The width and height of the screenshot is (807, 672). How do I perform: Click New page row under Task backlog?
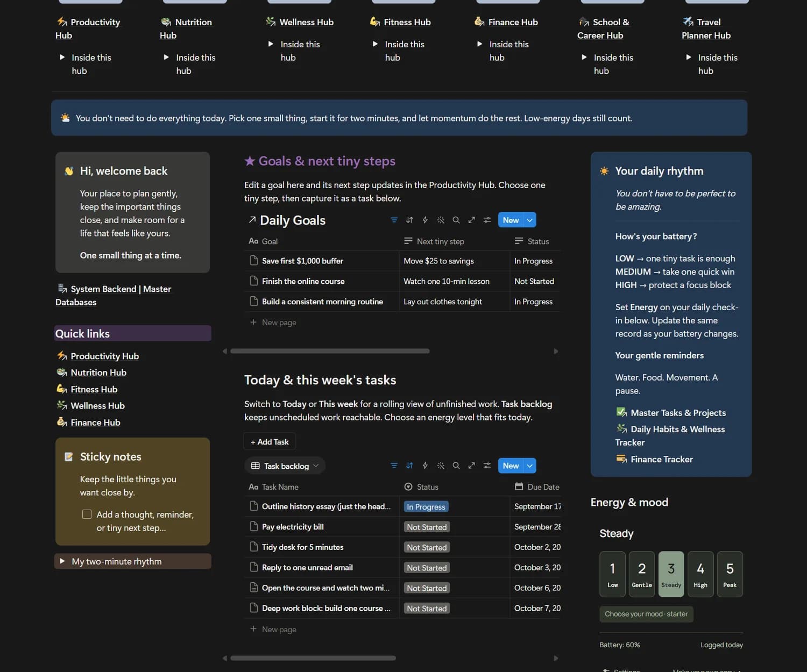pyautogui.click(x=402, y=629)
